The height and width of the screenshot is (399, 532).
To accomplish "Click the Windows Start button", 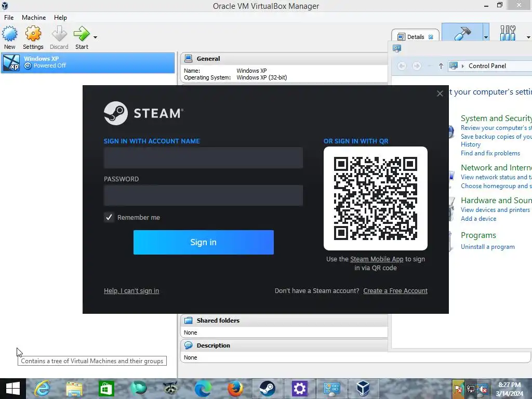I will pyautogui.click(x=13, y=389).
